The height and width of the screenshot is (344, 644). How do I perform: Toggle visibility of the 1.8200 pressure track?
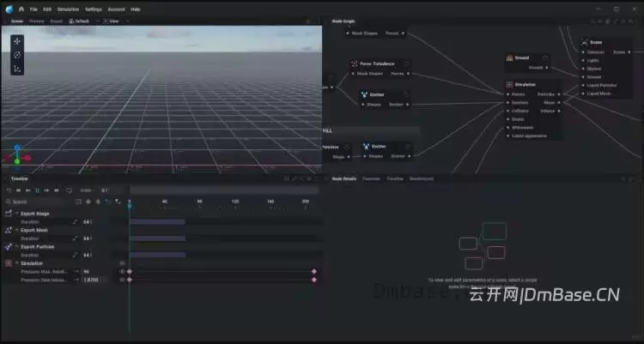122,280
